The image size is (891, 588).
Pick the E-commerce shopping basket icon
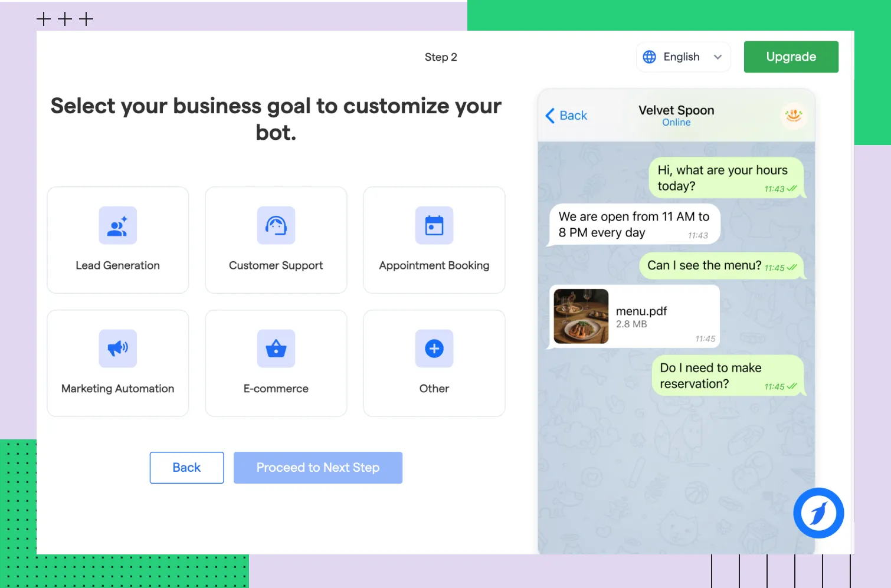pos(276,349)
